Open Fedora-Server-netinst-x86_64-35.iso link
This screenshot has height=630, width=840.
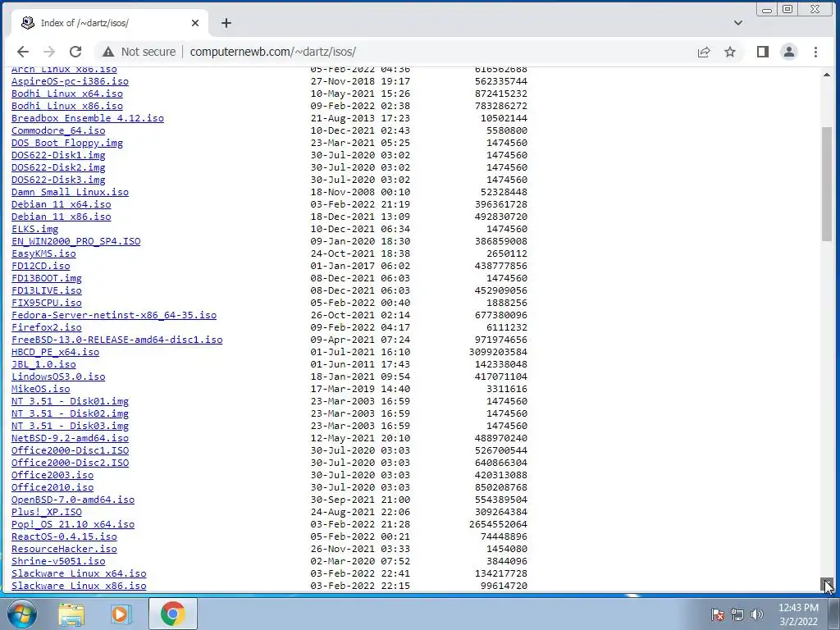coord(114,316)
